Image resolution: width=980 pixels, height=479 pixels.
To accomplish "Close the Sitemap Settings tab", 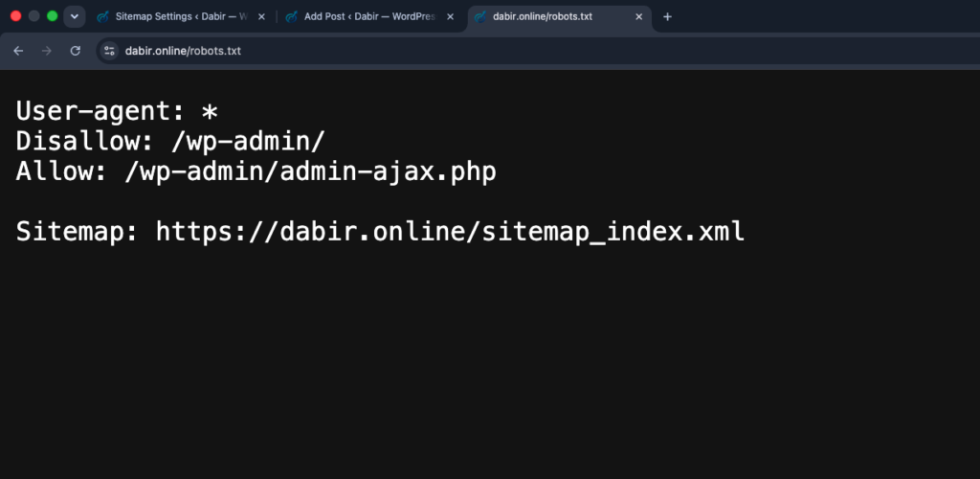I will tap(261, 17).
